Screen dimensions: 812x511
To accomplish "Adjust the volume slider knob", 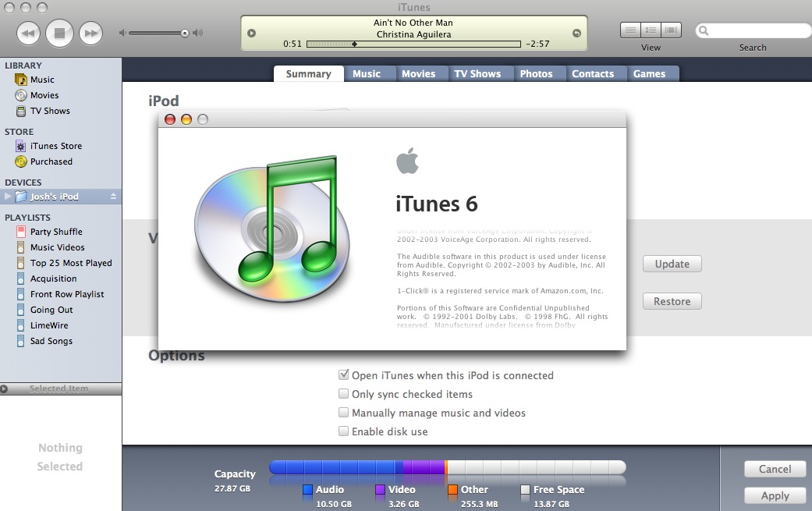I will click(x=185, y=33).
